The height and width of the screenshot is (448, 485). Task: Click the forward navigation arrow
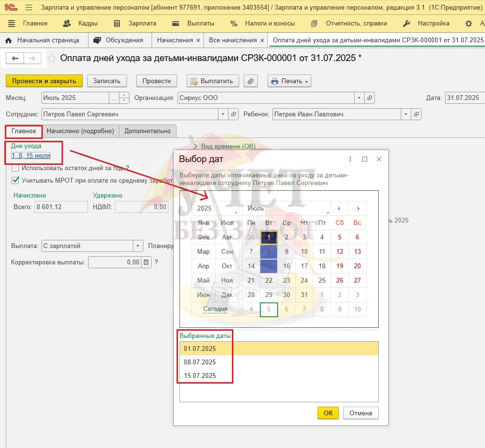point(33,58)
